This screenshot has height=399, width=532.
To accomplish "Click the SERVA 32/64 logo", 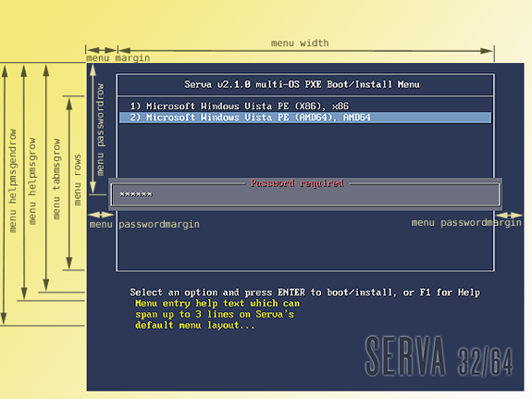I will pyautogui.click(x=439, y=356).
